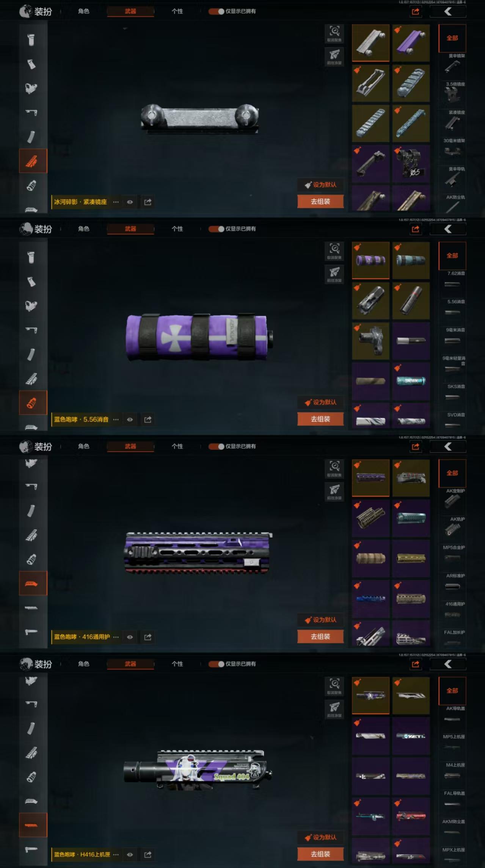Select the SNOWMAN suppressor skin thumbnail
485x868 pixels.
point(411,381)
